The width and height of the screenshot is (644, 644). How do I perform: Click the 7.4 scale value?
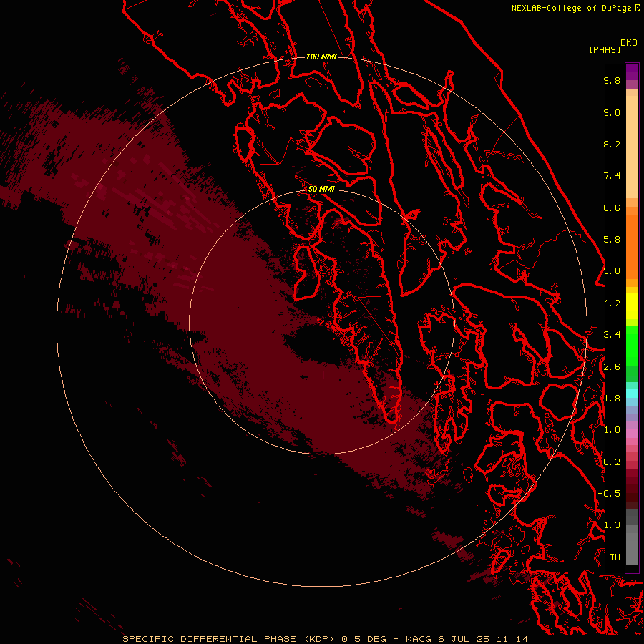[612, 176]
